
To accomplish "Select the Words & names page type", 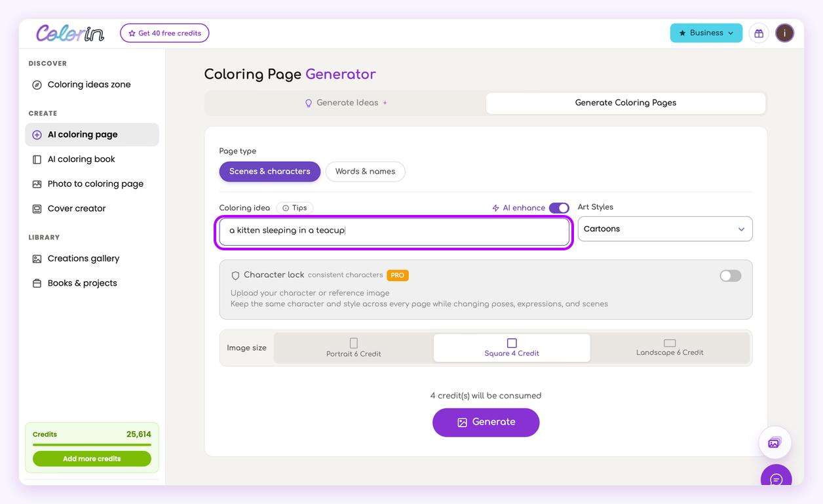I will point(365,172).
